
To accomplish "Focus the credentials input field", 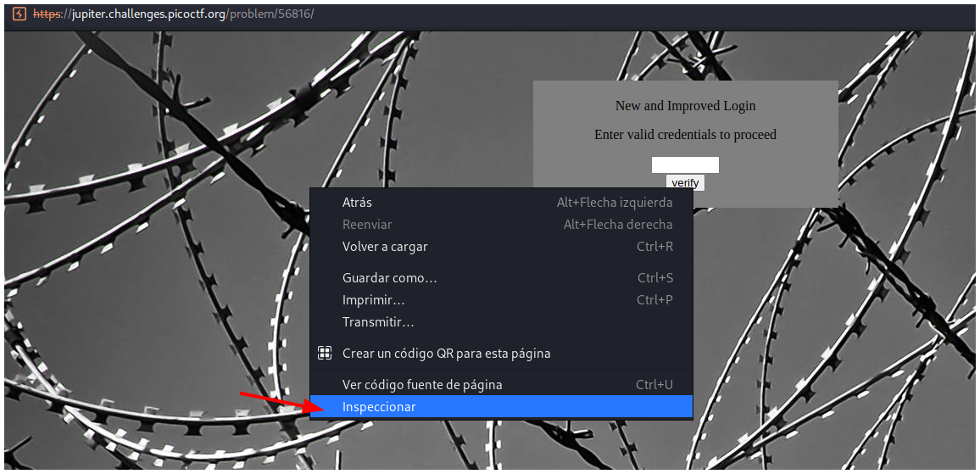I will click(x=685, y=165).
